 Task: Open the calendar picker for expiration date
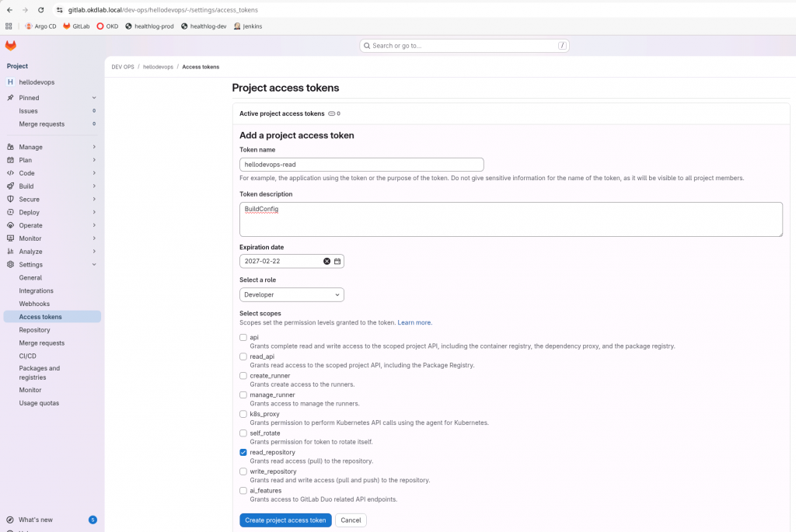point(337,262)
